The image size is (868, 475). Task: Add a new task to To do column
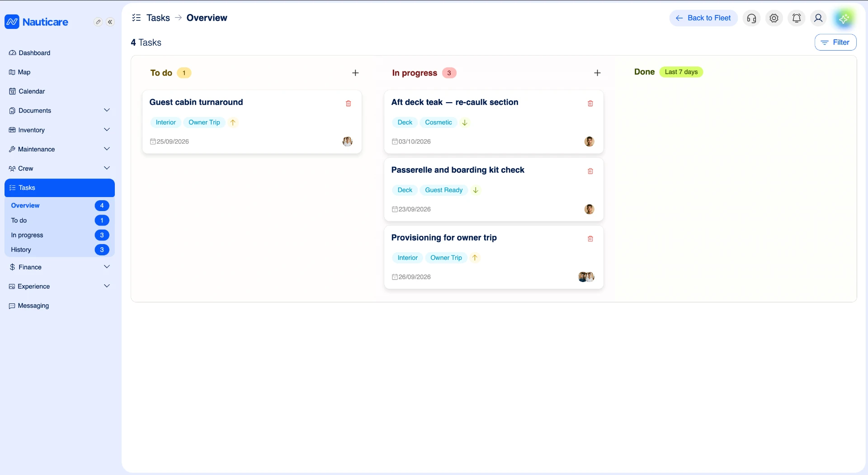[x=355, y=73]
